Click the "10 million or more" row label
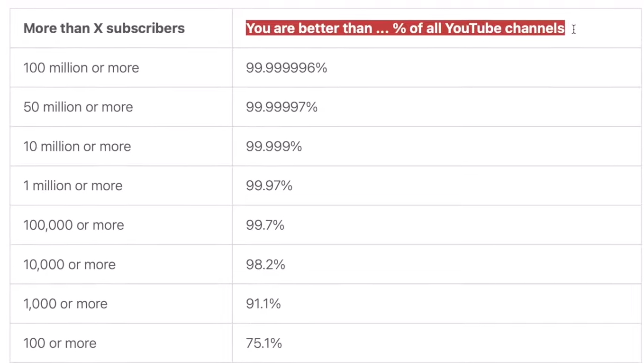This screenshot has width=644, height=363. coord(77,147)
